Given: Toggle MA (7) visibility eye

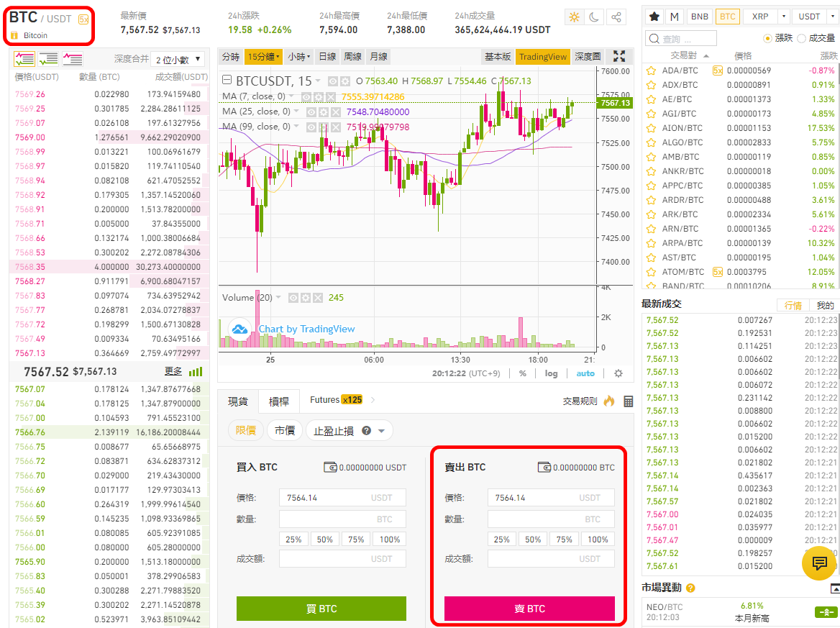Looking at the screenshot, I should (306, 97).
